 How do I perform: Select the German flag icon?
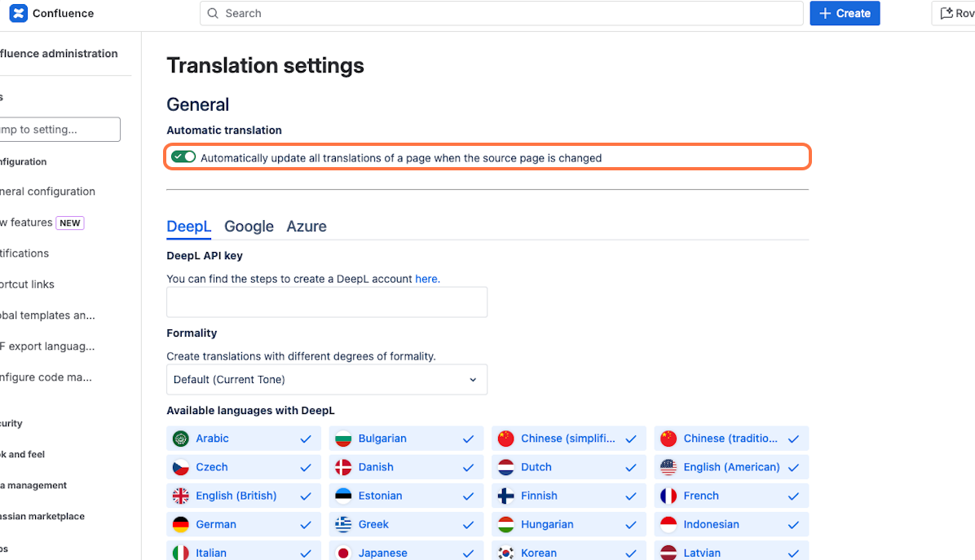click(181, 525)
